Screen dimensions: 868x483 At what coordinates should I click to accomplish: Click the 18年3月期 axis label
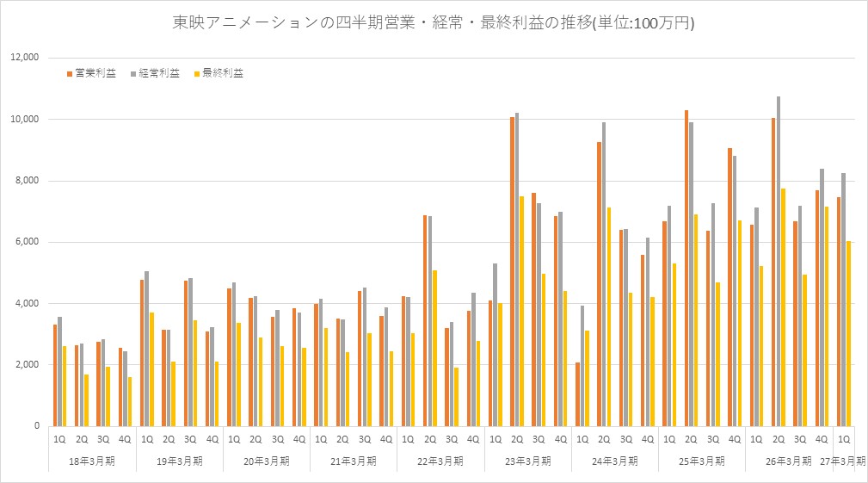[x=92, y=461]
